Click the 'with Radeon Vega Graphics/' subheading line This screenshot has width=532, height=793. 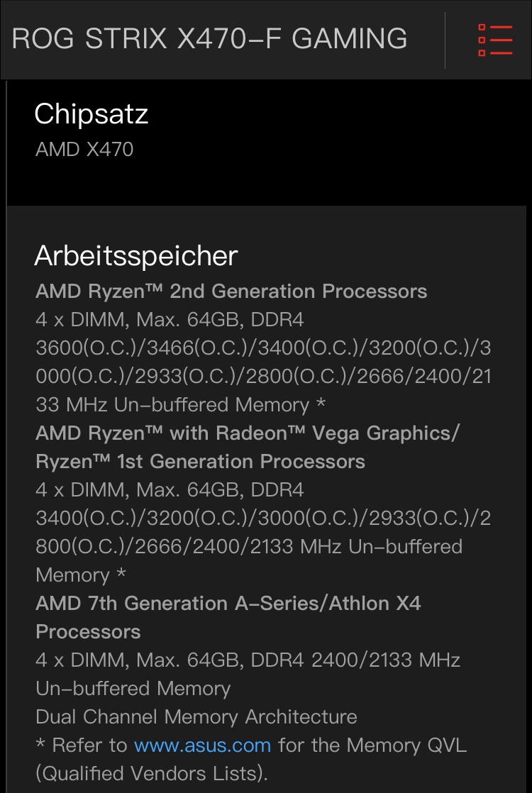click(248, 433)
